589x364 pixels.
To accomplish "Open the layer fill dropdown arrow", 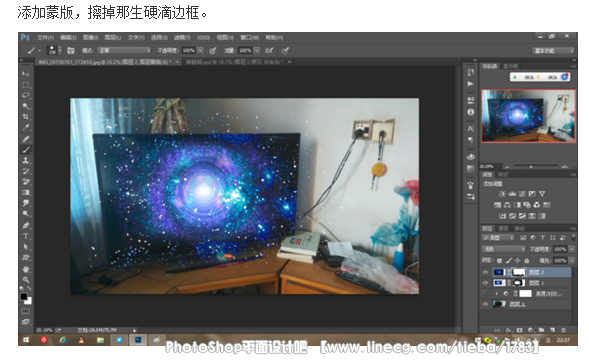I will point(572,260).
